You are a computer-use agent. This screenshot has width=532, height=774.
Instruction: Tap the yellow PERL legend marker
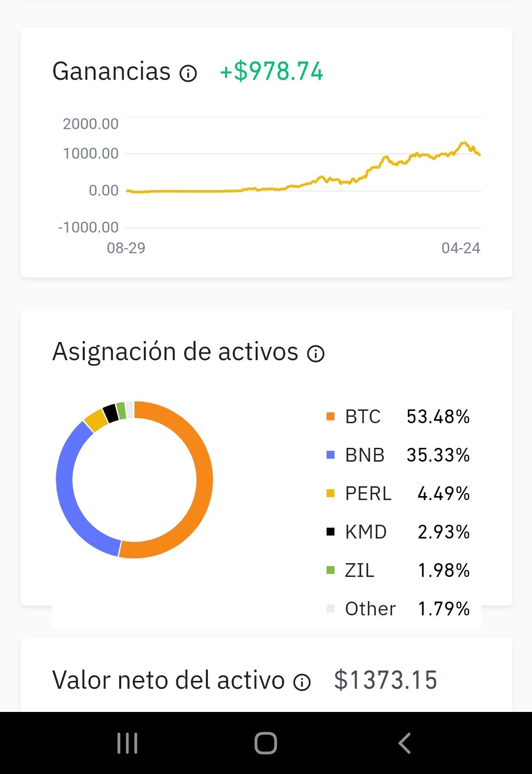click(x=331, y=494)
